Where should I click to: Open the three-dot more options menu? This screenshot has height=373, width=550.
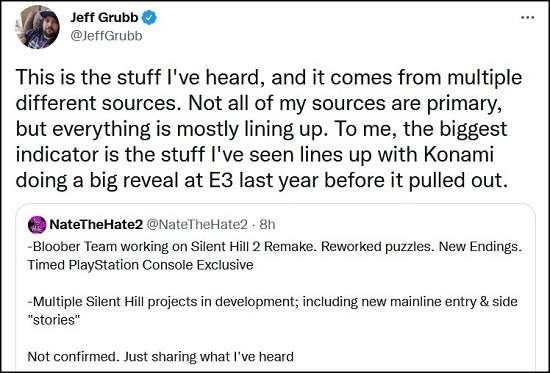[528, 18]
